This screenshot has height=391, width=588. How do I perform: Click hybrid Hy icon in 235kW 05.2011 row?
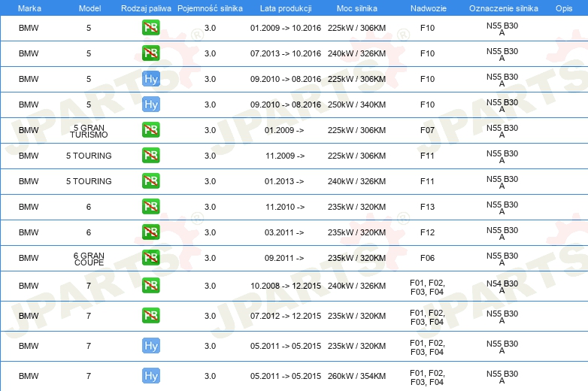point(150,346)
